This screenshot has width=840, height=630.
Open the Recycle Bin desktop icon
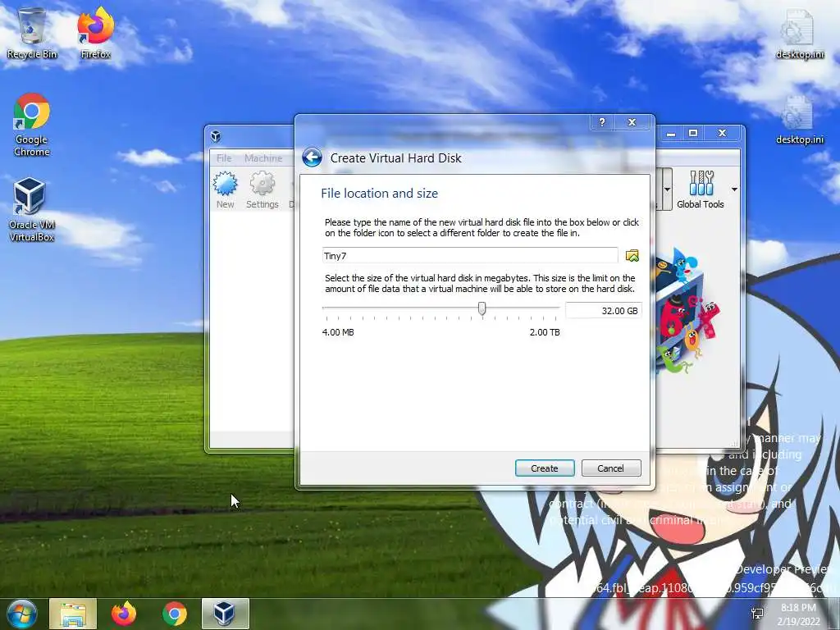pos(32,33)
